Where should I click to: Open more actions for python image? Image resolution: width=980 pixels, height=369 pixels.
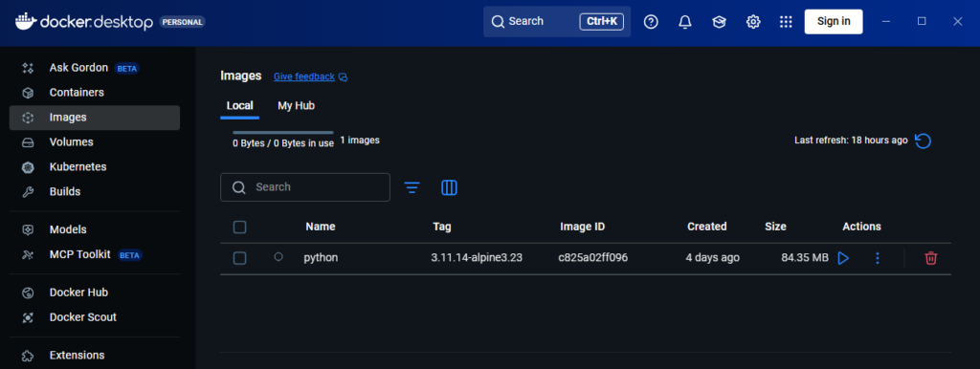point(878,258)
